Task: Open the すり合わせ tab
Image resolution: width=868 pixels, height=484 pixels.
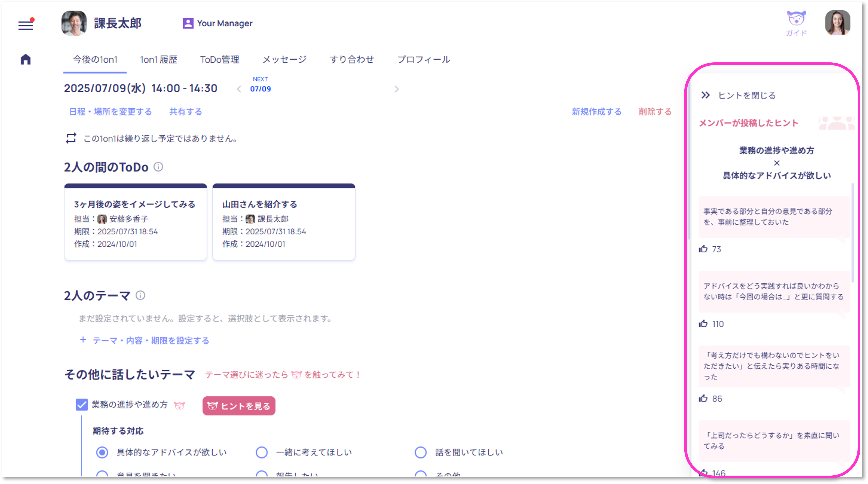Action: tap(352, 60)
